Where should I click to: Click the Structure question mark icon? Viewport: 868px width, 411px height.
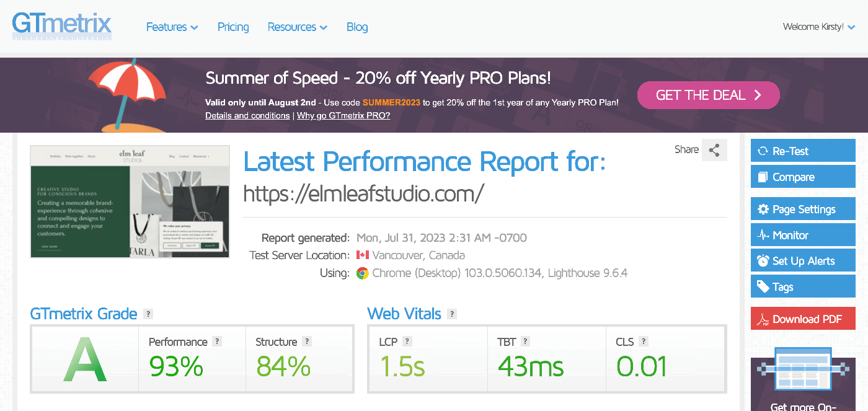point(307,342)
